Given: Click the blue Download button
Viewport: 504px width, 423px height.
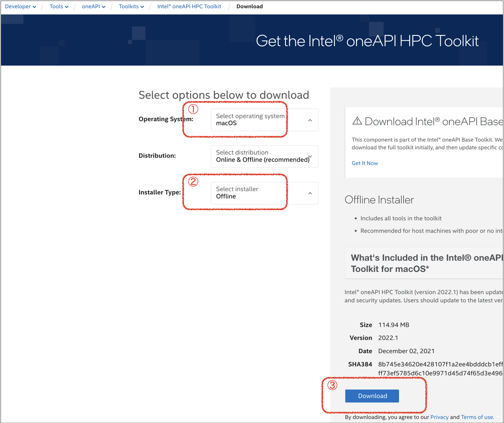Looking at the screenshot, I should [x=372, y=396].
